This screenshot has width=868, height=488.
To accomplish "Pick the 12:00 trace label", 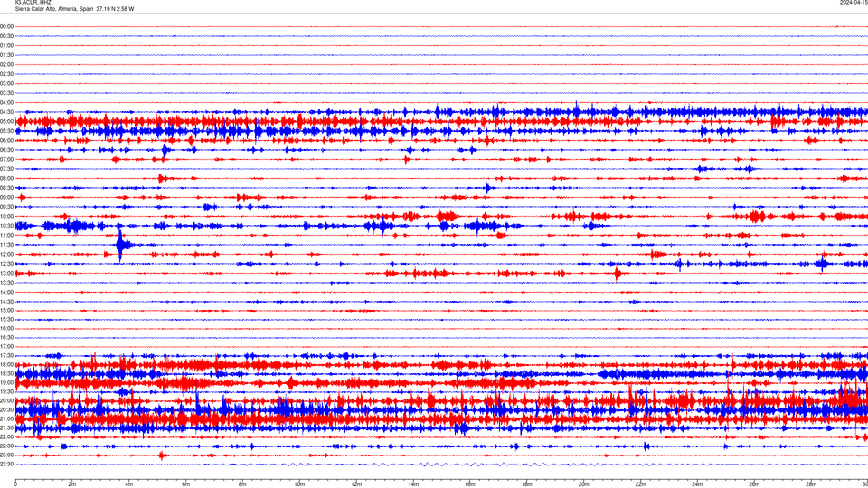I will click(6, 254).
